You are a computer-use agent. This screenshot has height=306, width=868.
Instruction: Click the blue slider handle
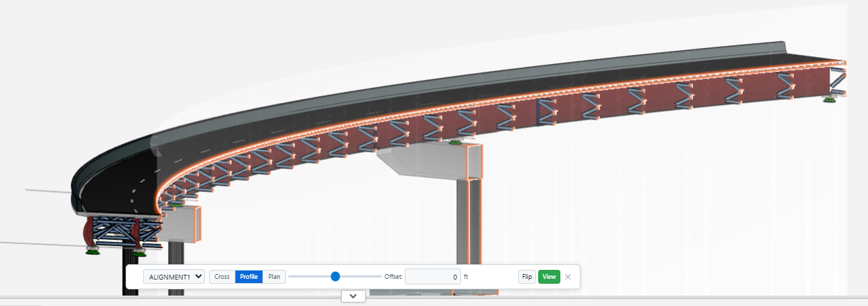(x=335, y=277)
